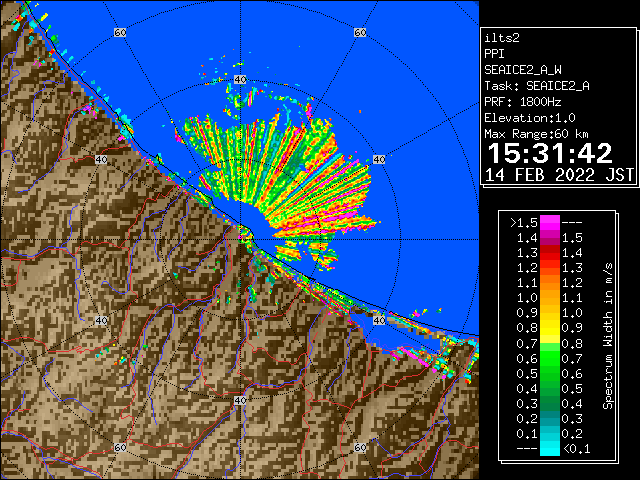Click the 'ilts2' site name text
The image size is (640, 480).
tap(502, 38)
